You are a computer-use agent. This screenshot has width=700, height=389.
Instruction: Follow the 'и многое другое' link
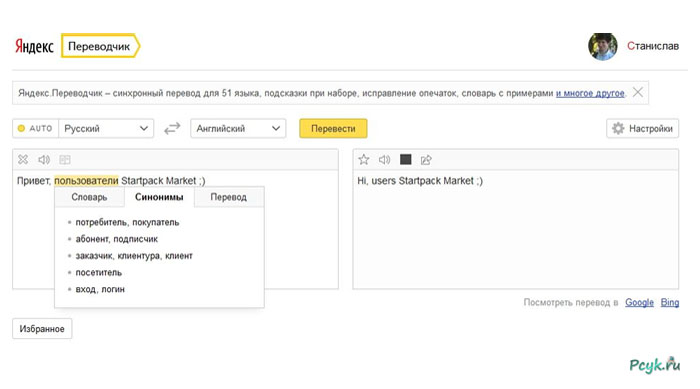pyautogui.click(x=590, y=93)
